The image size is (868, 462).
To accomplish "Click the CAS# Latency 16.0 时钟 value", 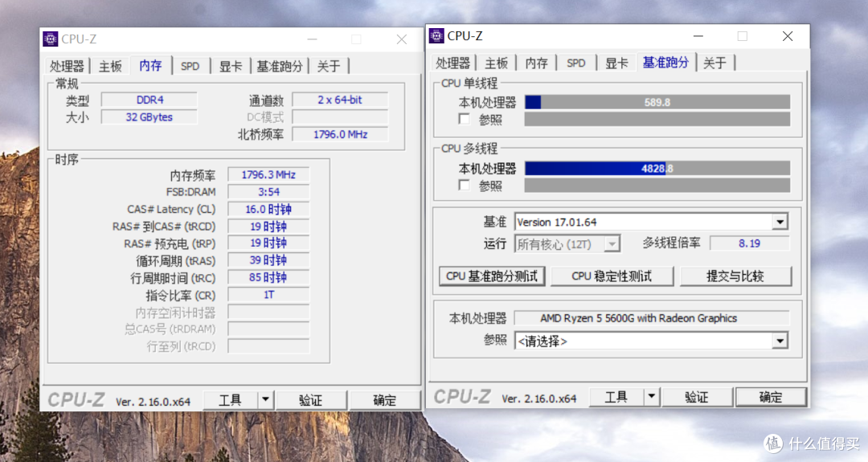I will pyautogui.click(x=268, y=209).
